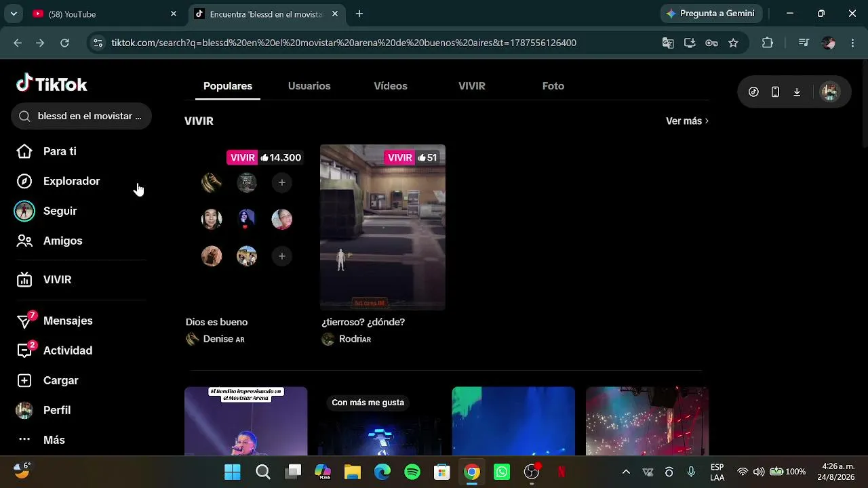Switch to the Vídeos tab

click(391, 86)
